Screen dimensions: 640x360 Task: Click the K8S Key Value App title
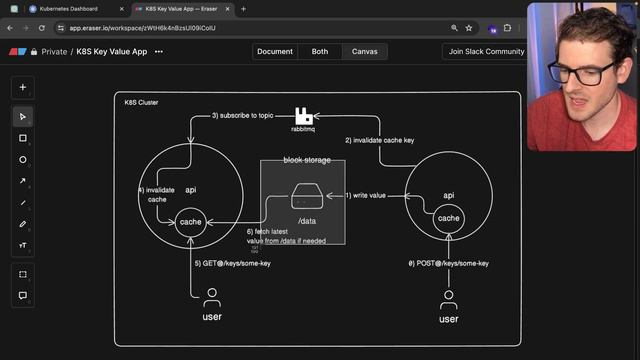[112, 52]
